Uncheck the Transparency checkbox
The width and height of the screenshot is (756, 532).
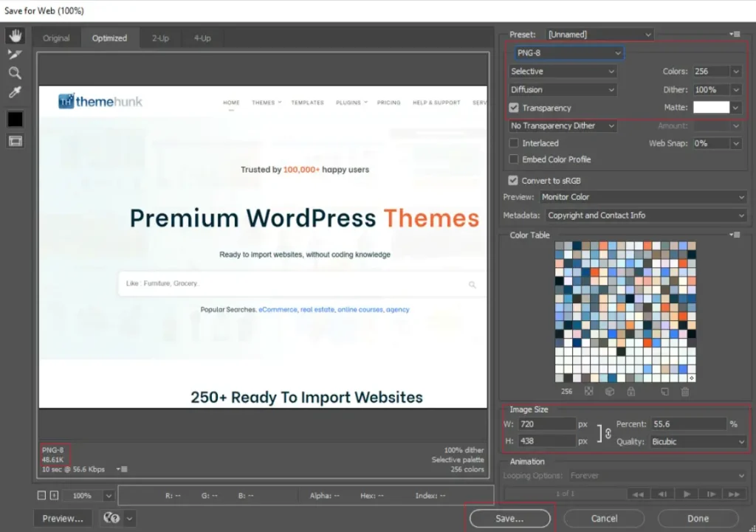click(514, 108)
